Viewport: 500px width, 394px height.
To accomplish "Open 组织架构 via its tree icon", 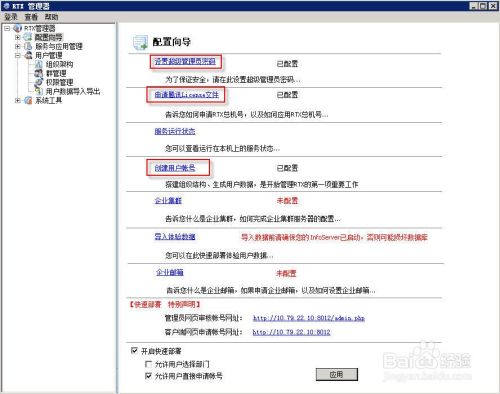I will pos(39,64).
